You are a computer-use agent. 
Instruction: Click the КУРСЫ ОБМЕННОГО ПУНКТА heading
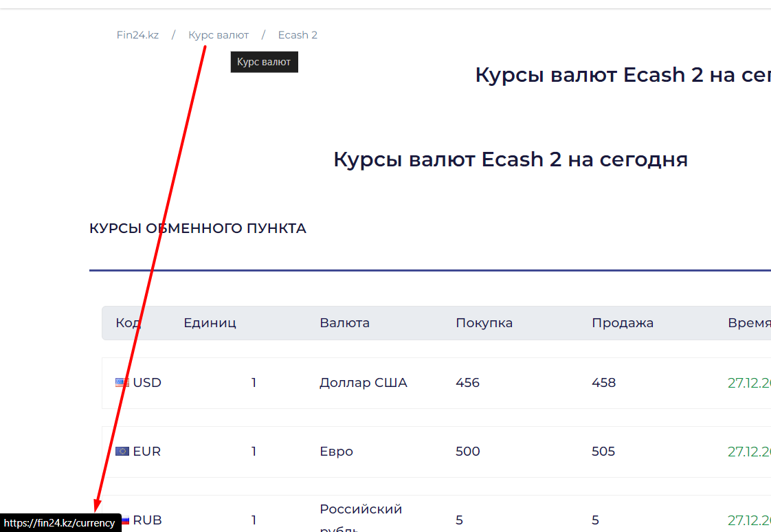point(198,228)
